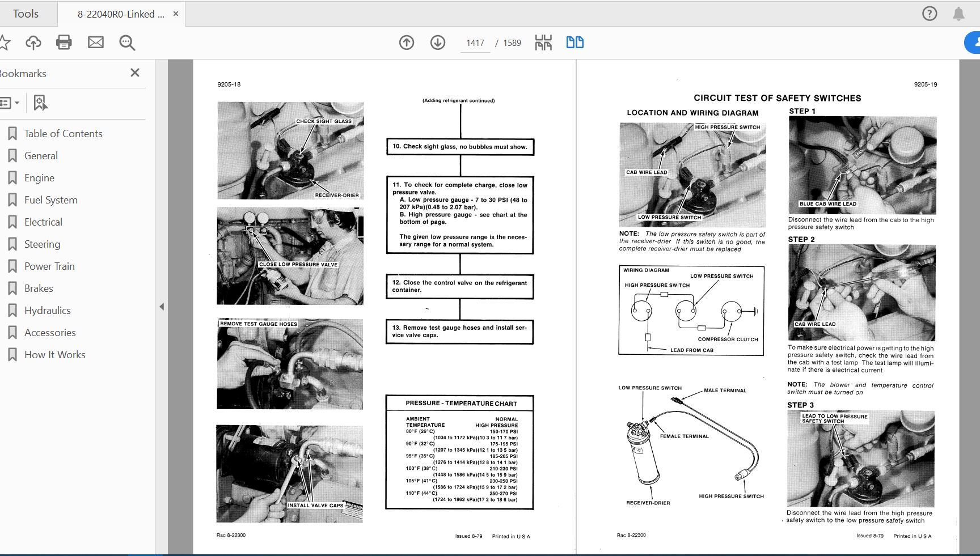The image size is (980, 556).
Task: Click the 'PRESSURE - TEMPERATURE CHART' title
Action: tap(461, 404)
